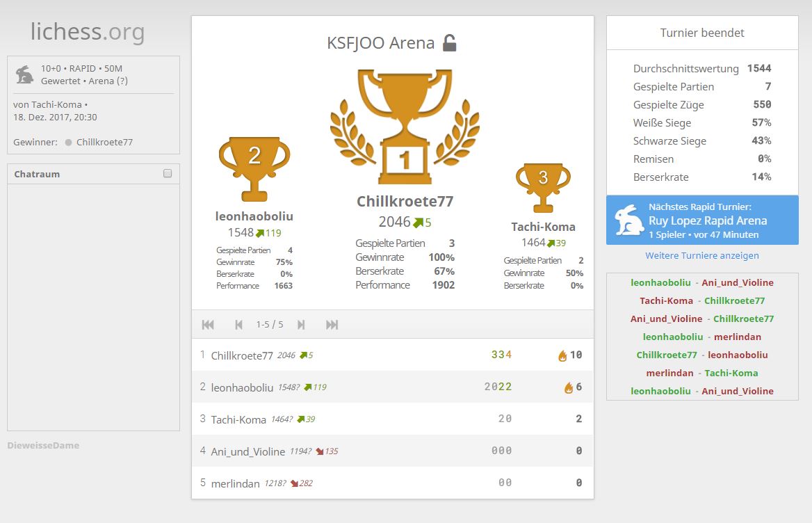Click the open lock icon beside KSFJOO Arena
The image size is (812, 523).
point(450,43)
